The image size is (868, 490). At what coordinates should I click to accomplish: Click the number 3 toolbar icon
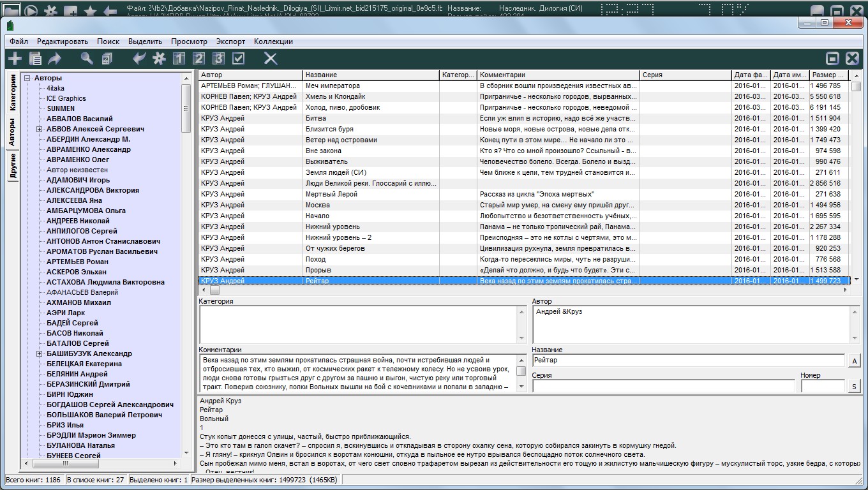coord(218,59)
